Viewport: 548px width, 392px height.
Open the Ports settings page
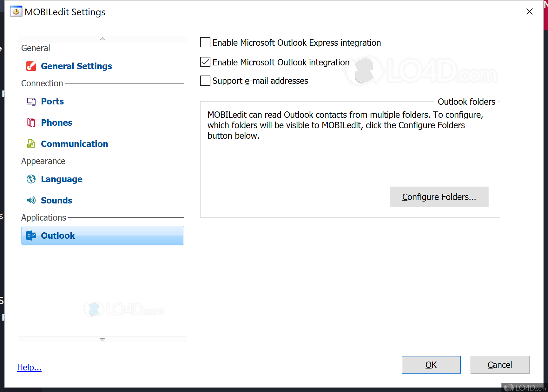coord(52,102)
